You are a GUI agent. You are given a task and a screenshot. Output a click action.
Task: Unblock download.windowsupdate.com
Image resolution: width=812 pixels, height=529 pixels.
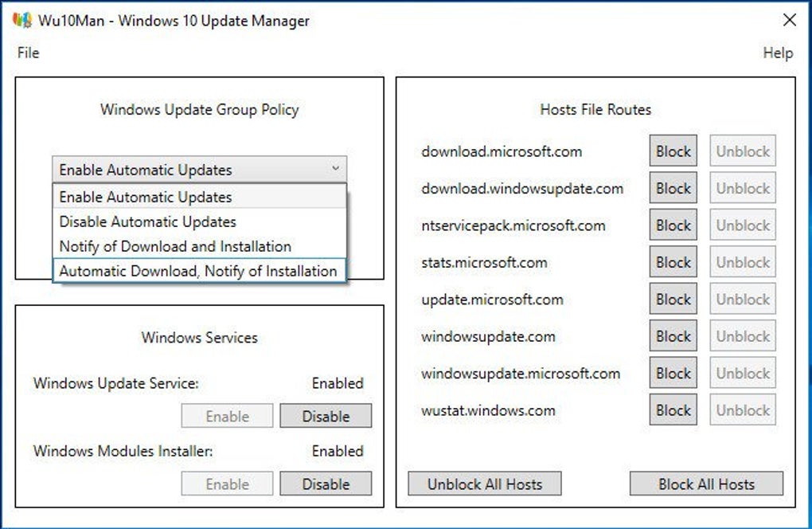(x=743, y=188)
